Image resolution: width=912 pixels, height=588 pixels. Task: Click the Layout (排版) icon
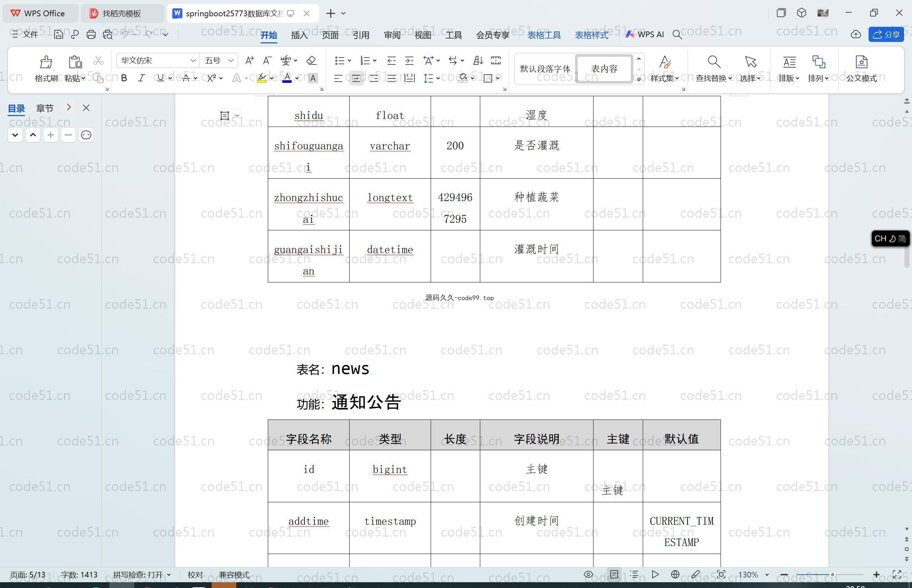coord(789,62)
